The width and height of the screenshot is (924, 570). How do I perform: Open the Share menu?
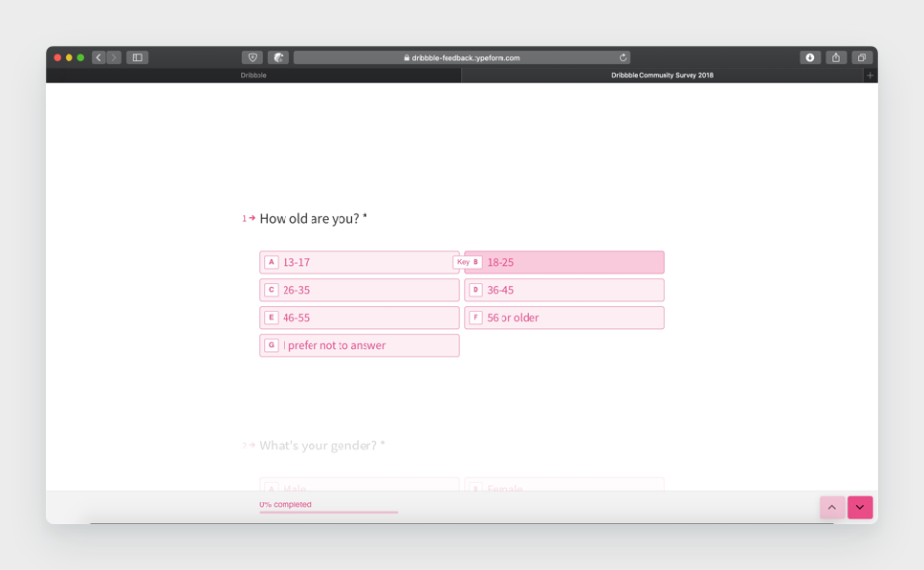click(835, 56)
